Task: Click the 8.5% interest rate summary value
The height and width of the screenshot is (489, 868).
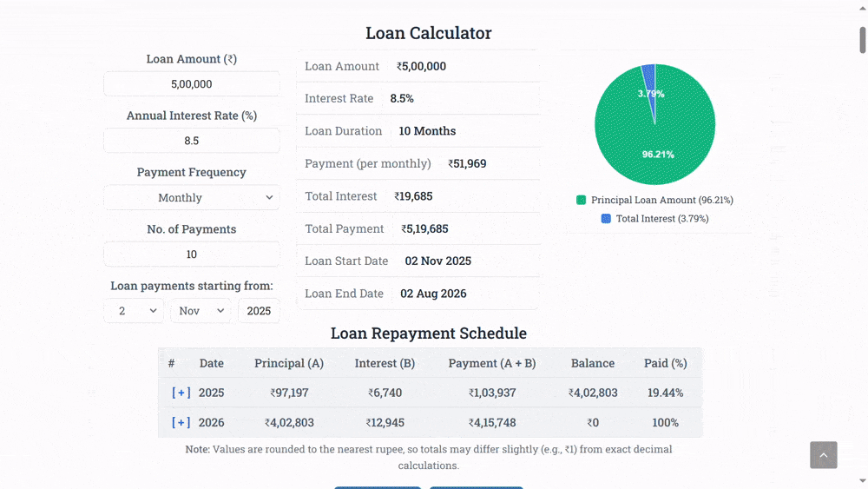Action: pos(402,98)
